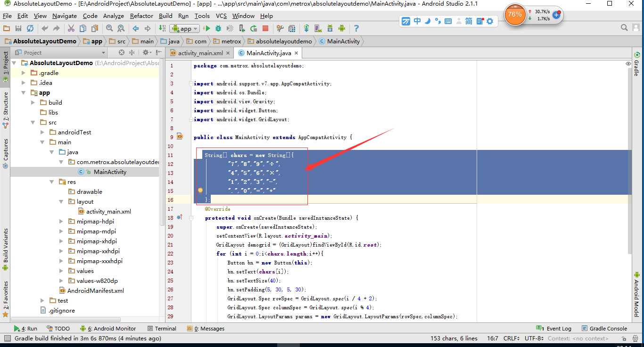Image resolution: width=644 pixels, height=347 pixels.
Task: Expand the .idea folder
Action: 24,83
